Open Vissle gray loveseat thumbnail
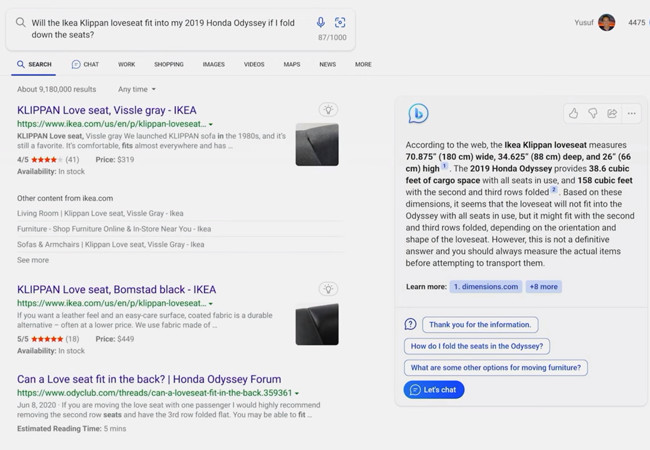 [317, 145]
